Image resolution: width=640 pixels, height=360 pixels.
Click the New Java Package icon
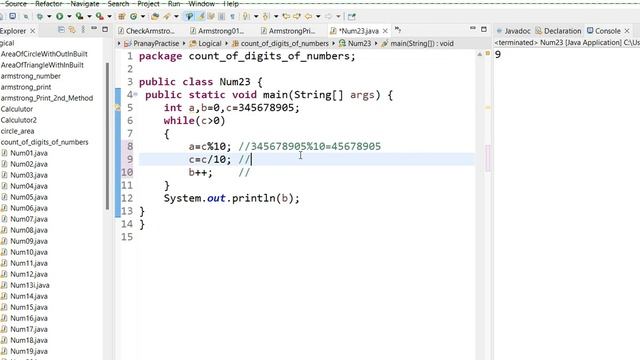[x=121, y=16]
